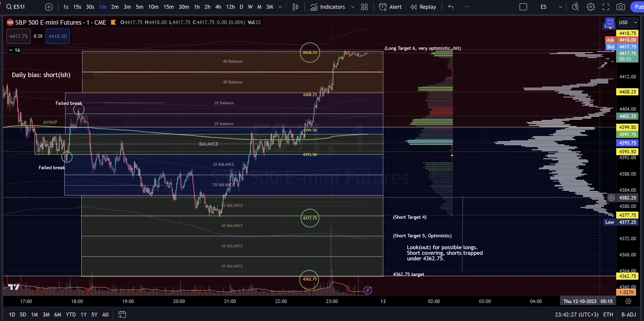Select the 1s timeframe
This screenshot has width=644, height=321.
point(66,7)
